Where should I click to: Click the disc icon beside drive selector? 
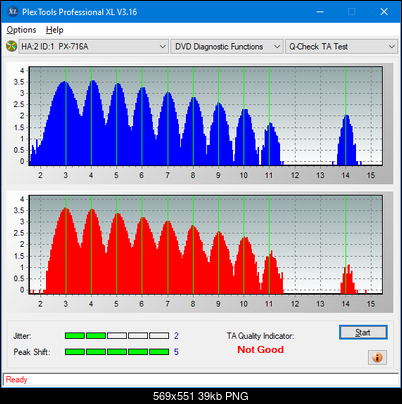tap(12, 46)
